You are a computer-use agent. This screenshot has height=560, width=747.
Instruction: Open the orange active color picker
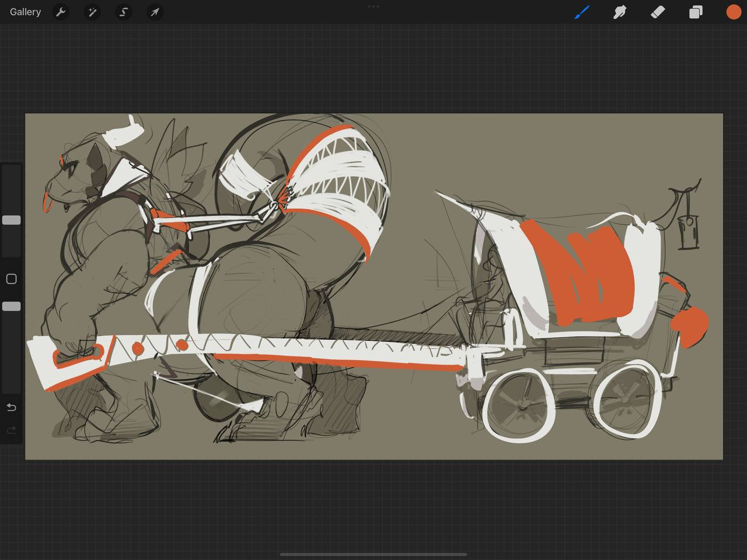734,12
